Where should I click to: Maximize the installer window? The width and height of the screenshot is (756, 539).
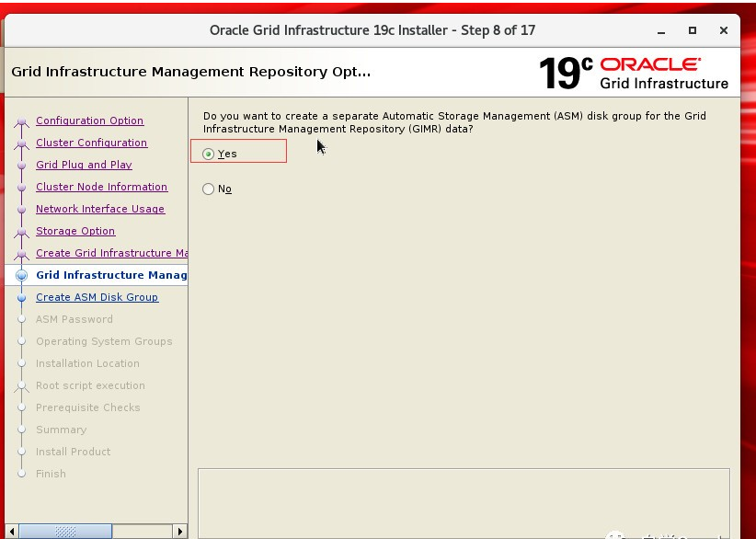pyautogui.click(x=693, y=30)
